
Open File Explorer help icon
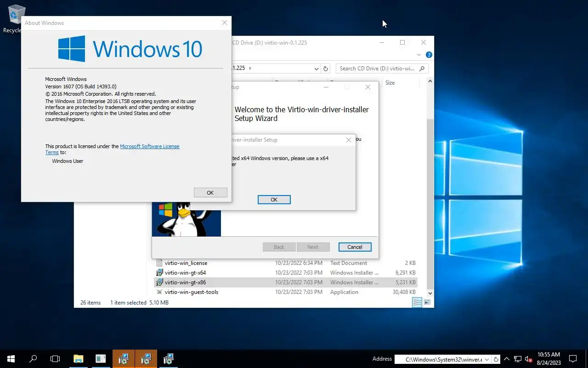pyautogui.click(x=429, y=55)
